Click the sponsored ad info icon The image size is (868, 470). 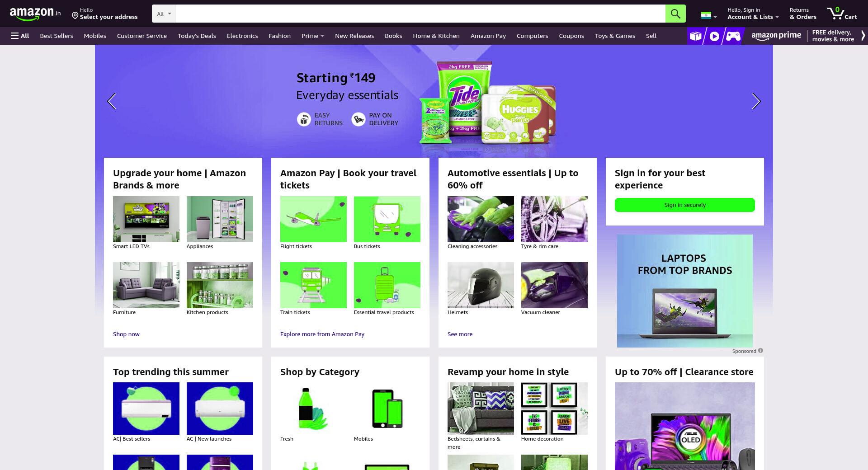click(760, 351)
